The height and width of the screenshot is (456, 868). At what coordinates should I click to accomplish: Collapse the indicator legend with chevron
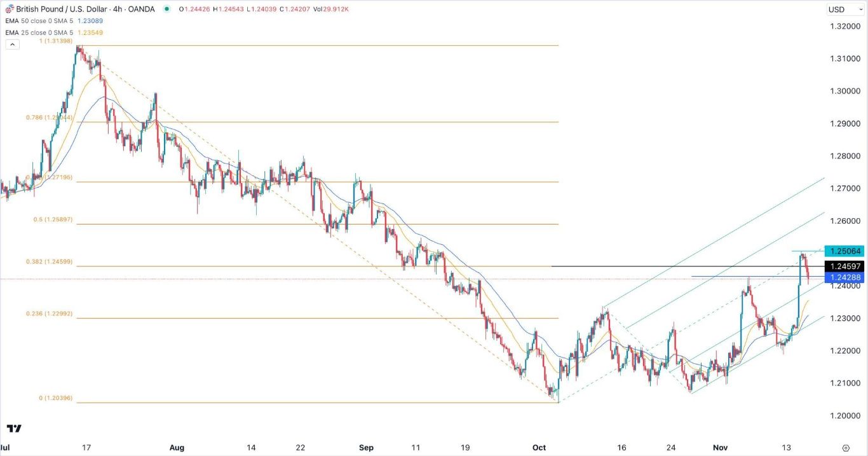tap(12, 45)
